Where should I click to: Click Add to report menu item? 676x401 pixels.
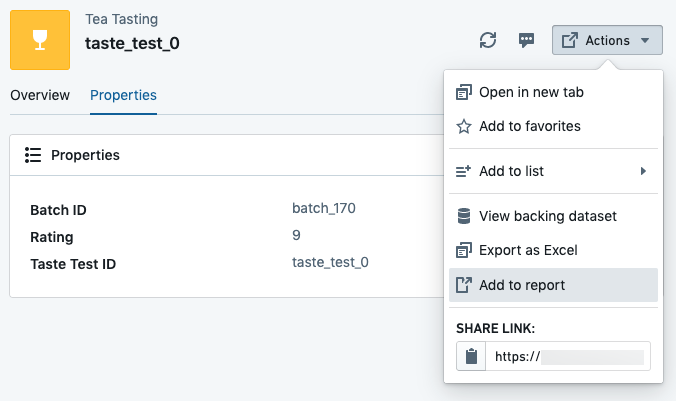pyautogui.click(x=553, y=285)
